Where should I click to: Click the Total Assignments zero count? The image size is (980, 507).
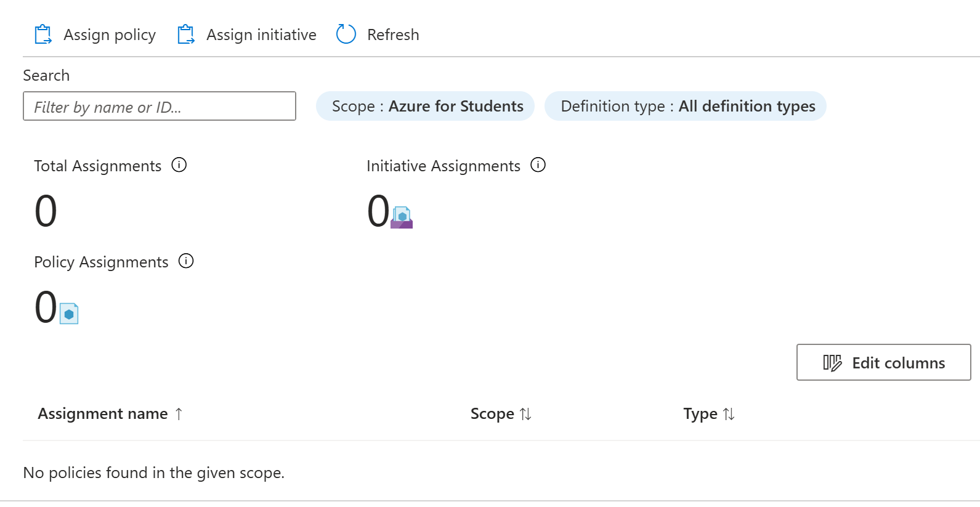(x=46, y=211)
